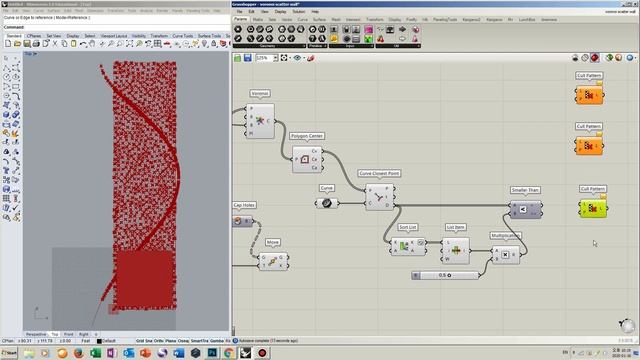Select the List Item component
Image resolution: width=640 pixels, height=360 pixels.
coord(456,251)
